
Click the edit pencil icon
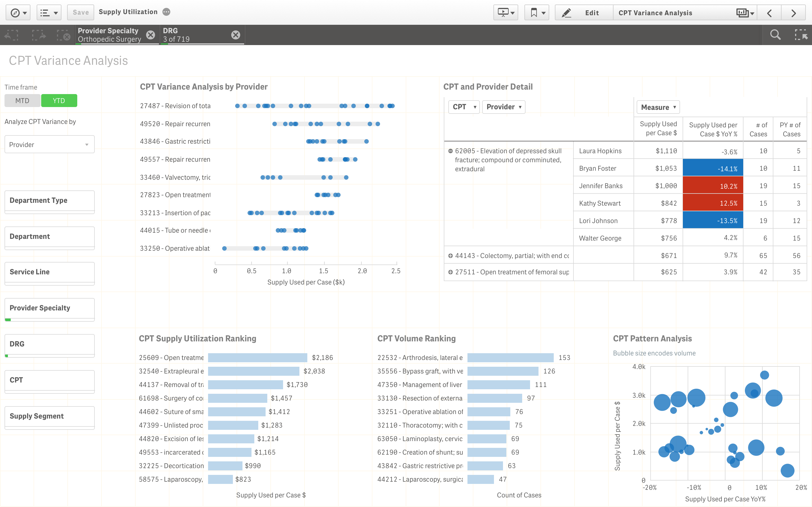tap(565, 13)
